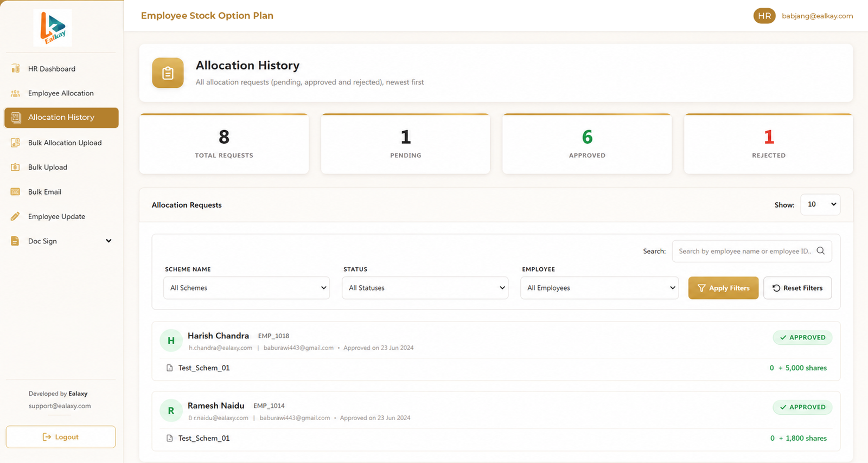Expand the Doc Sign submenu chevron

tap(108, 241)
